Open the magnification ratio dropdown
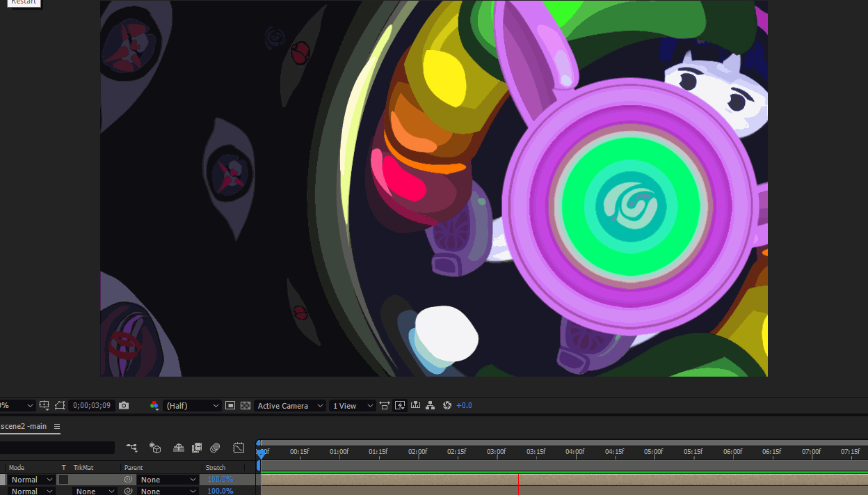Screen dimensions: 868x495 pos(17,405)
